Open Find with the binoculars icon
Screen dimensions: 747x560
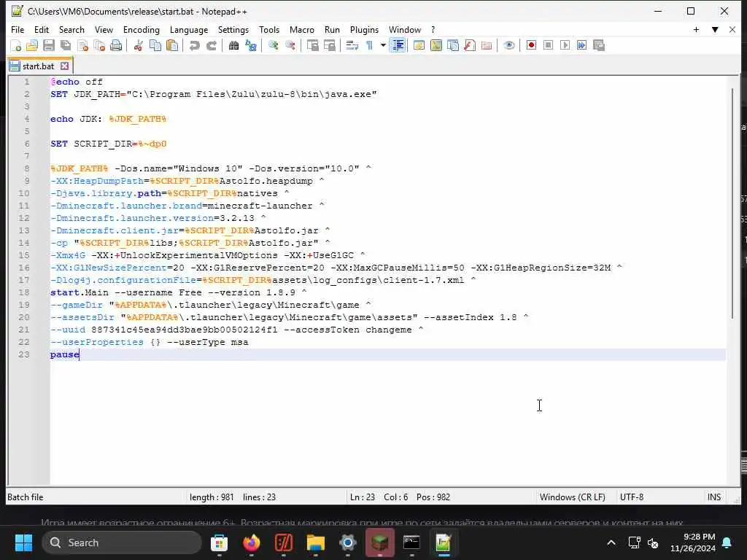[233, 46]
